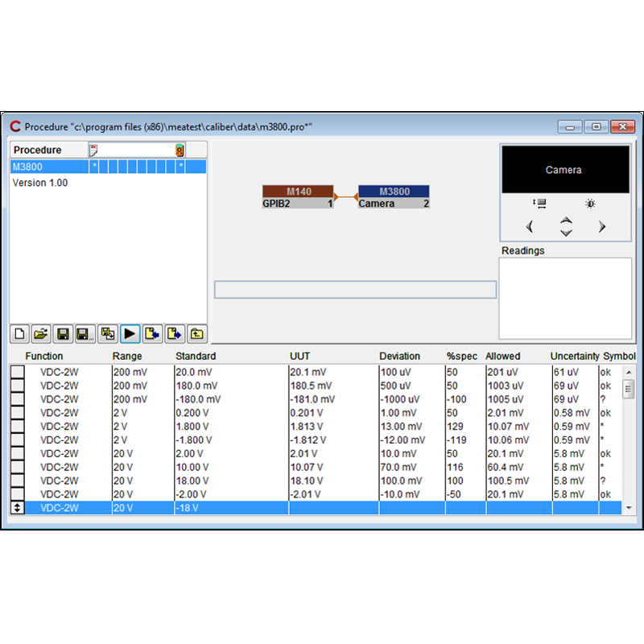Toggle row checkbox for 2.00 V standard

tap(17, 453)
